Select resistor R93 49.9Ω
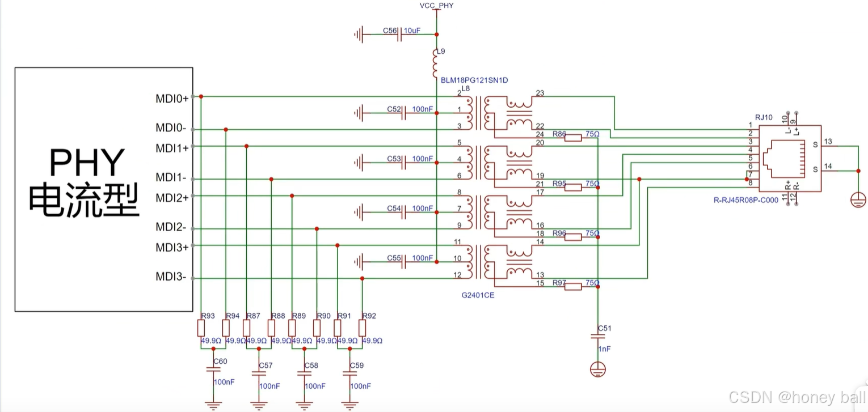This screenshot has width=868, height=412. click(x=201, y=328)
